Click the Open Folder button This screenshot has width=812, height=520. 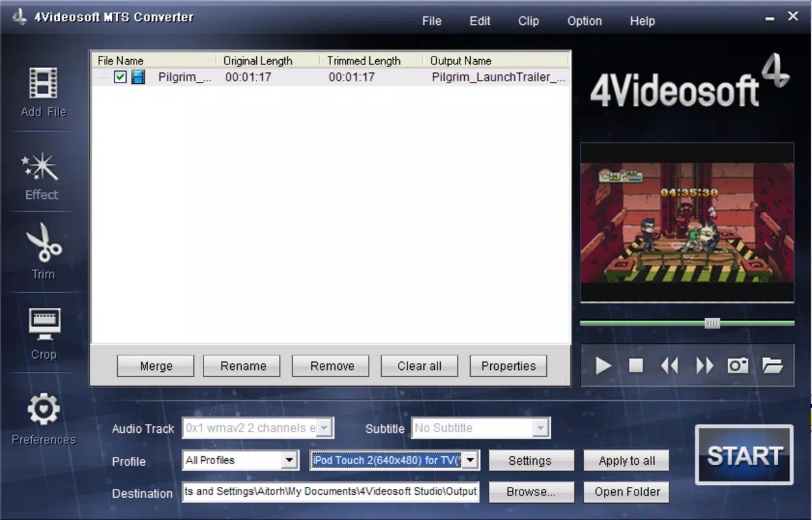coord(627,492)
